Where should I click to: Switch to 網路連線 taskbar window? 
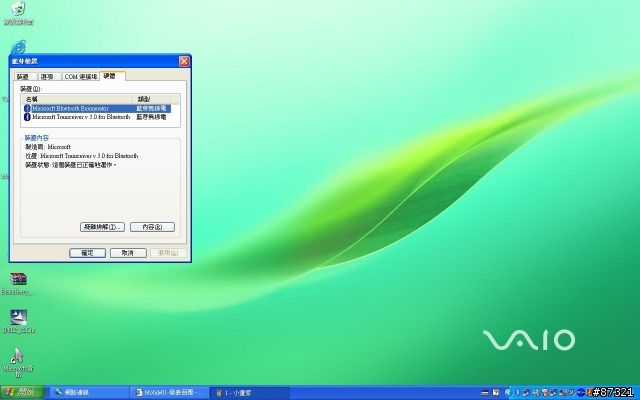89,393
